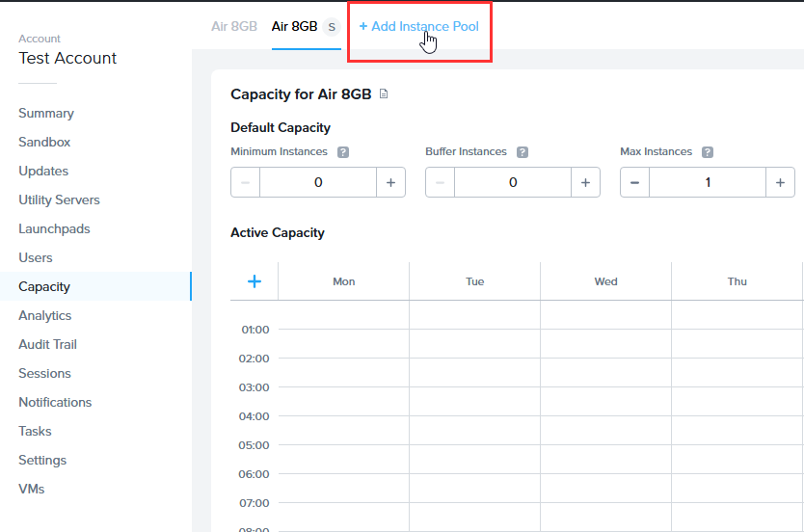Click the S badge on the Air 8GB tab
The image size is (804, 532).
coord(332,27)
